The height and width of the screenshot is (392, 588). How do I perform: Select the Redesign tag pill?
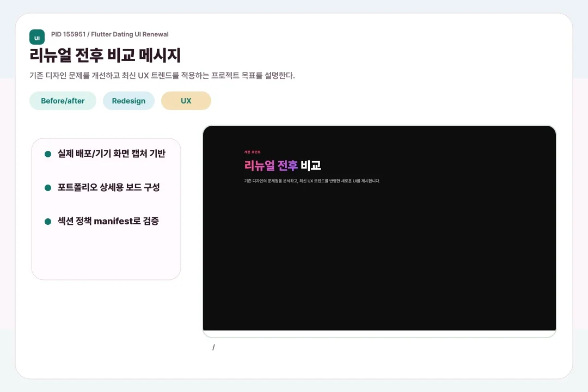pyautogui.click(x=128, y=101)
